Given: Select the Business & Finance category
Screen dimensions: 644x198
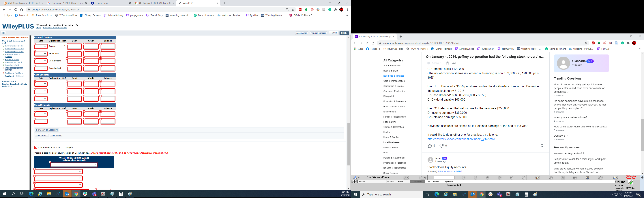Looking at the screenshot, I should point(394,76).
